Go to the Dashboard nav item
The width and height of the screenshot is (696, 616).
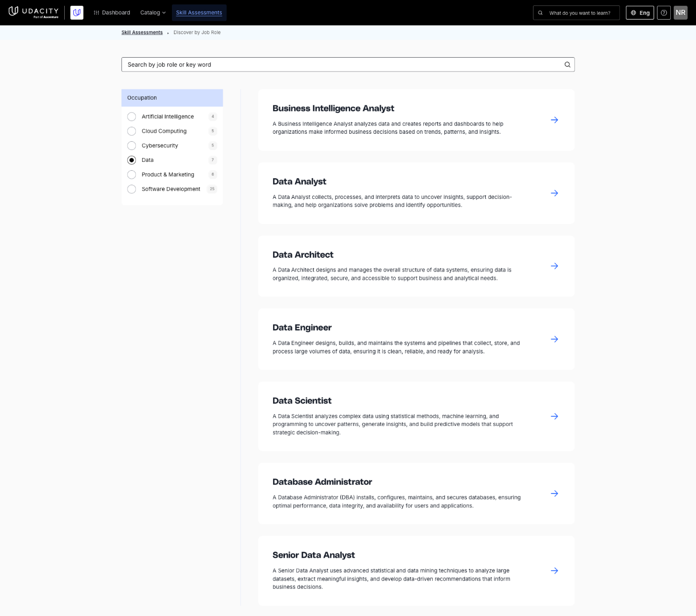click(112, 13)
